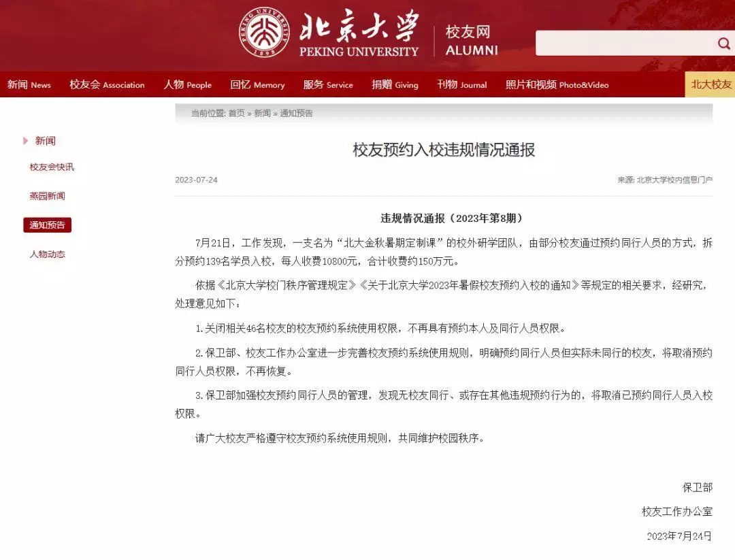Click the source text 来源: 北京大学校内信息门户

click(x=665, y=180)
